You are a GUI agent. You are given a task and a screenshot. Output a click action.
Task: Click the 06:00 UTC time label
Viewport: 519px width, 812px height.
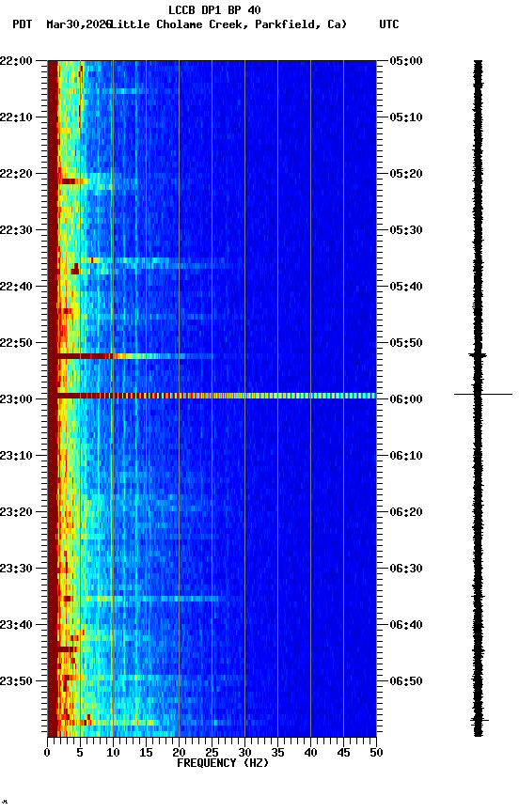click(x=406, y=399)
